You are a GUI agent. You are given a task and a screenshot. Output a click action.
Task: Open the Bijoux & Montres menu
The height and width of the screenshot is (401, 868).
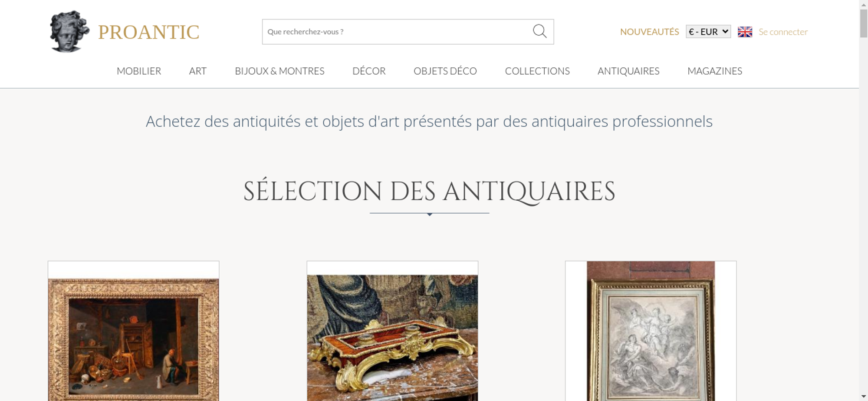coord(279,71)
